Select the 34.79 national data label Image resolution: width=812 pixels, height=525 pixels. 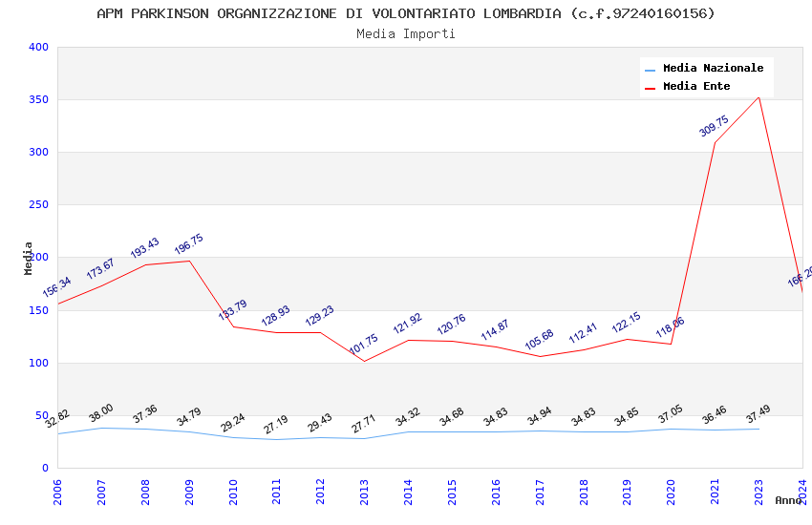[x=189, y=417]
